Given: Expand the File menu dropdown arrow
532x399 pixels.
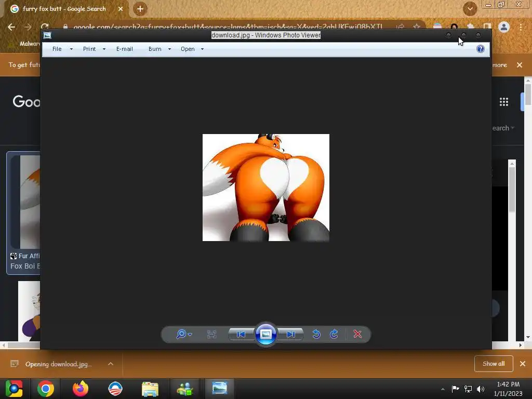Looking at the screenshot, I should pos(71,49).
